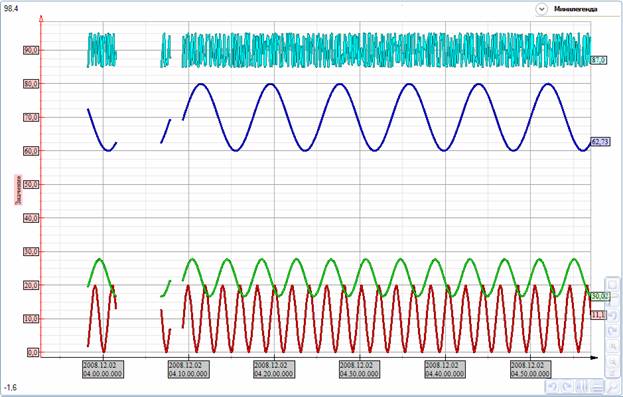Expand the Минилегенда chevron button
The width and height of the screenshot is (623, 397).
pyautogui.click(x=541, y=9)
